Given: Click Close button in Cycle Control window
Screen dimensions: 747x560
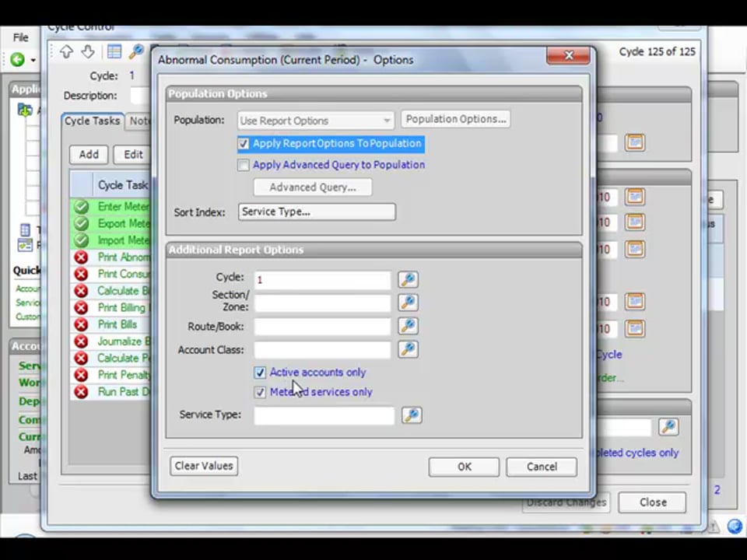Looking at the screenshot, I should [653, 502].
